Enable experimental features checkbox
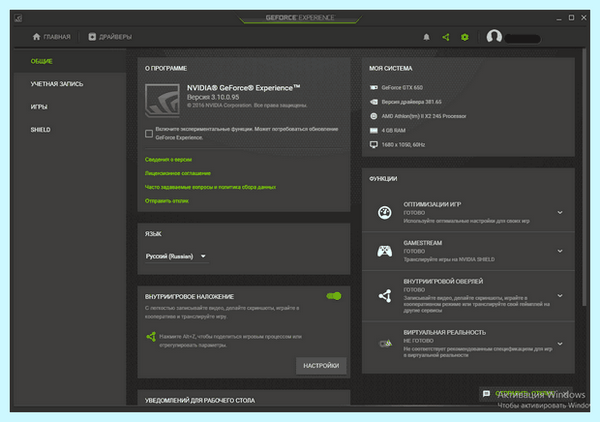Viewport: 600px width, 422px height. tap(149, 134)
